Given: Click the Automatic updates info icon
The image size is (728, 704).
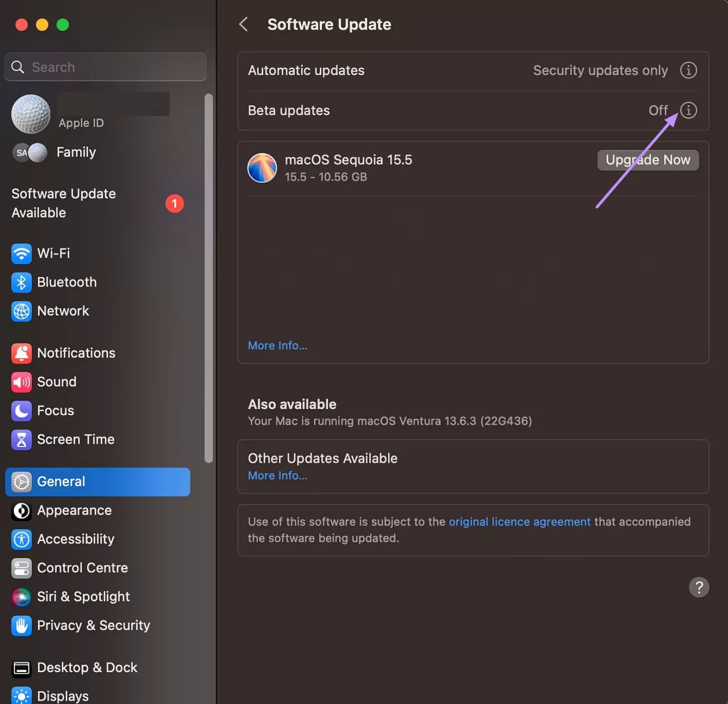Looking at the screenshot, I should [x=688, y=70].
